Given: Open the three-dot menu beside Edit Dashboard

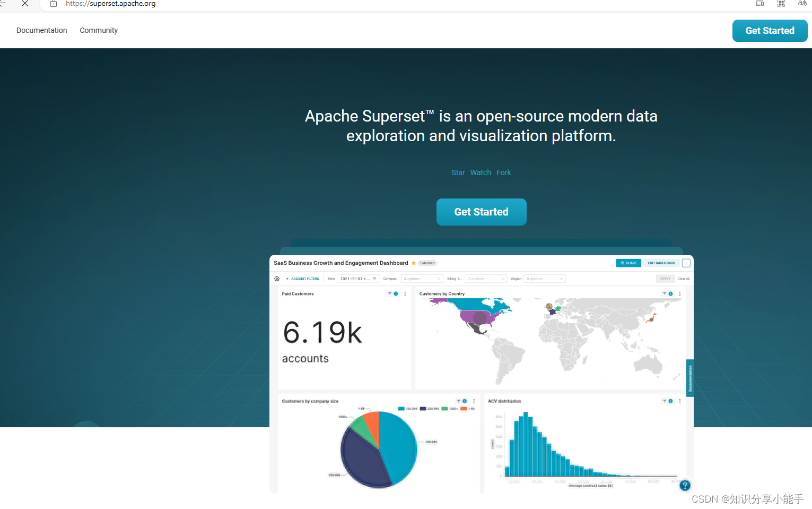Looking at the screenshot, I should (x=686, y=263).
